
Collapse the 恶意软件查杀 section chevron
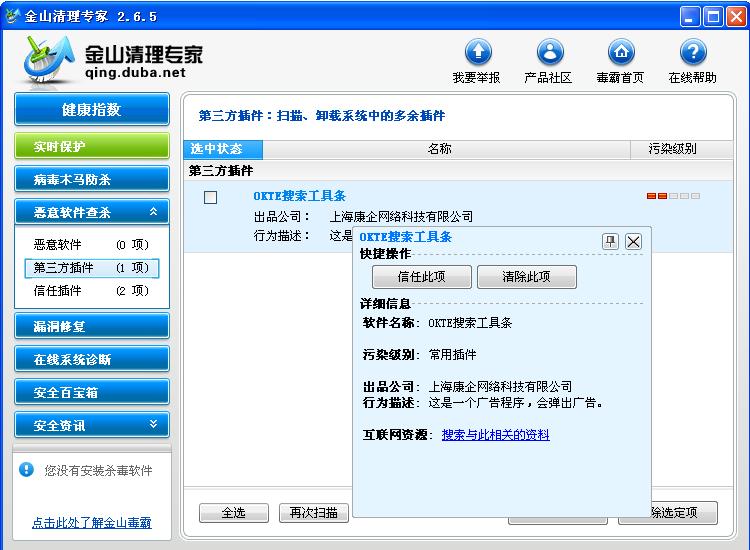point(153,211)
